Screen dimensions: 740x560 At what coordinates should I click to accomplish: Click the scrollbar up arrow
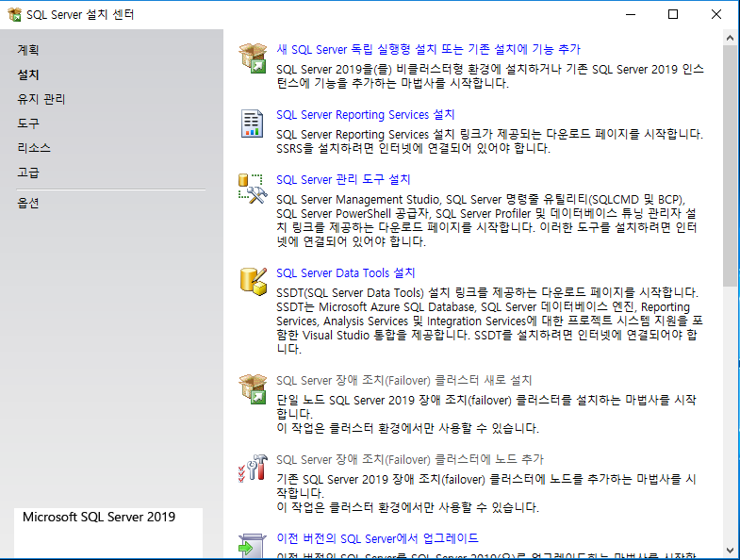pos(730,38)
